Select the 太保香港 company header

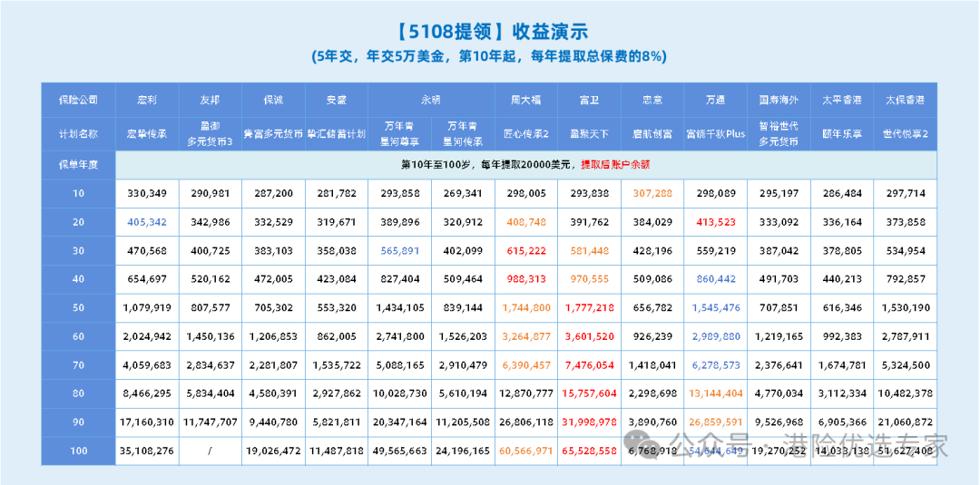[x=906, y=100]
